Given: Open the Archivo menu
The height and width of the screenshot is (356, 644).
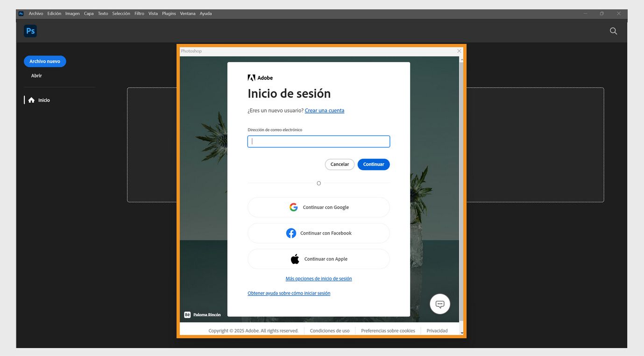Looking at the screenshot, I should point(36,14).
